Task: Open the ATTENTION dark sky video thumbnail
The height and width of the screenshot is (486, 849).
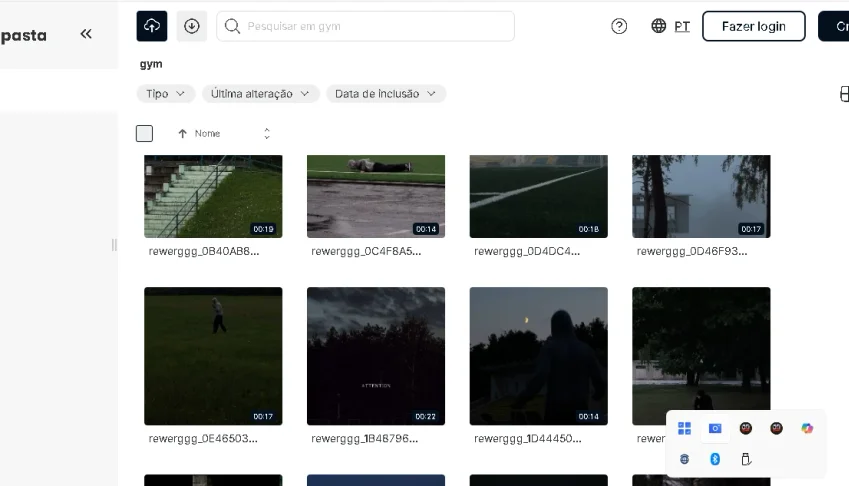Action: click(376, 356)
